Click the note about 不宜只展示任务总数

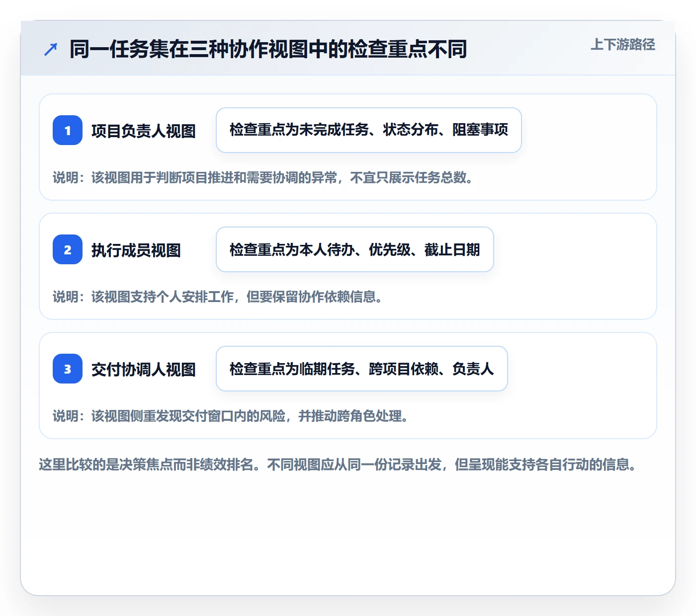[262, 177]
